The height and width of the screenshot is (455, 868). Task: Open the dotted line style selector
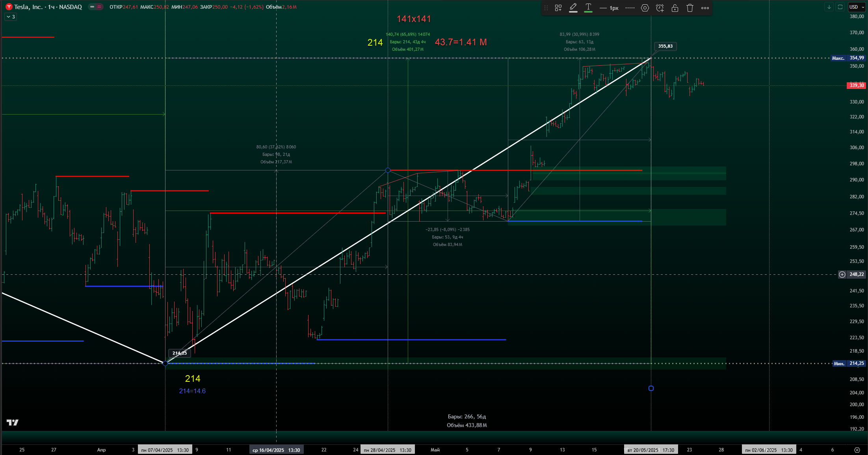[630, 8]
